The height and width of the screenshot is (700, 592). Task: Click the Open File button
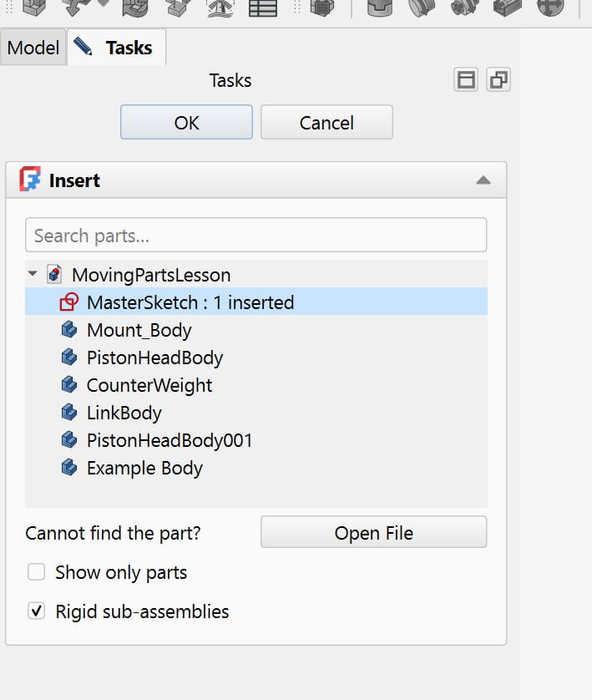[x=373, y=533]
